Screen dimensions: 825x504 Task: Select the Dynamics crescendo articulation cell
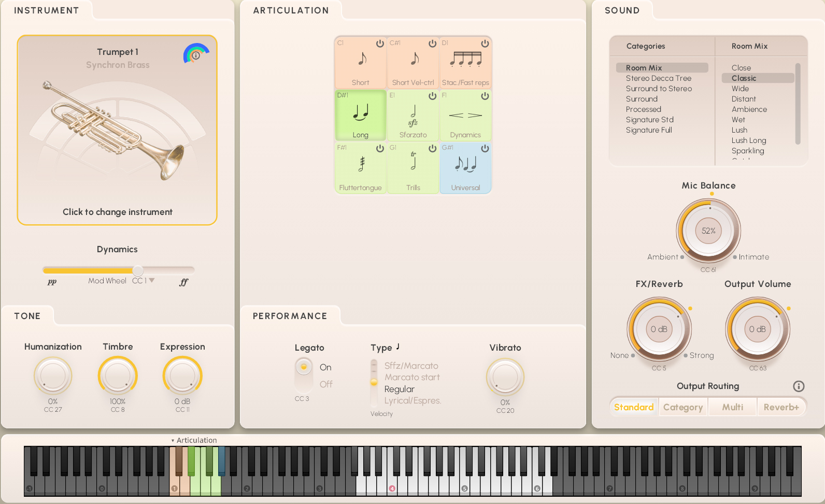click(x=465, y=116)
